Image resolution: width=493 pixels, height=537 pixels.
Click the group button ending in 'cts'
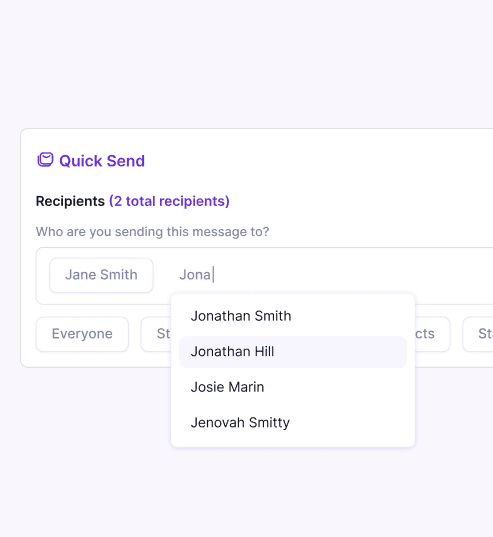click(x=432, y=334)
